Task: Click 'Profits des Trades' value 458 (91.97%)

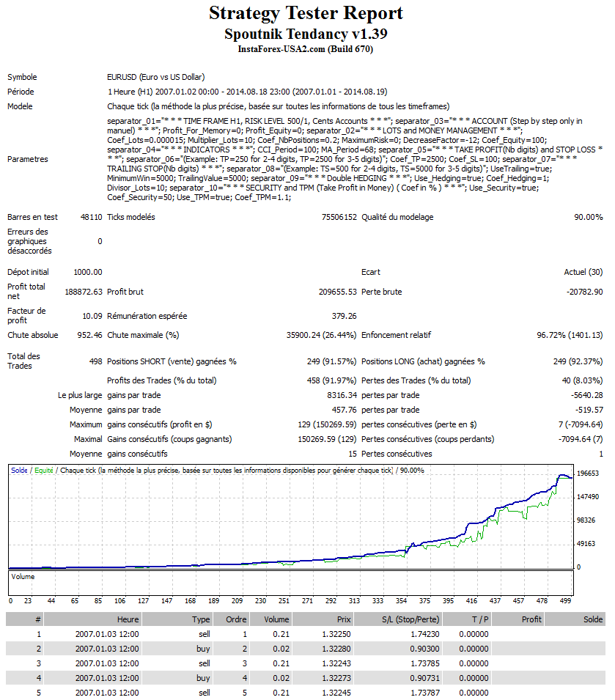Action: (x=331, y=381)
